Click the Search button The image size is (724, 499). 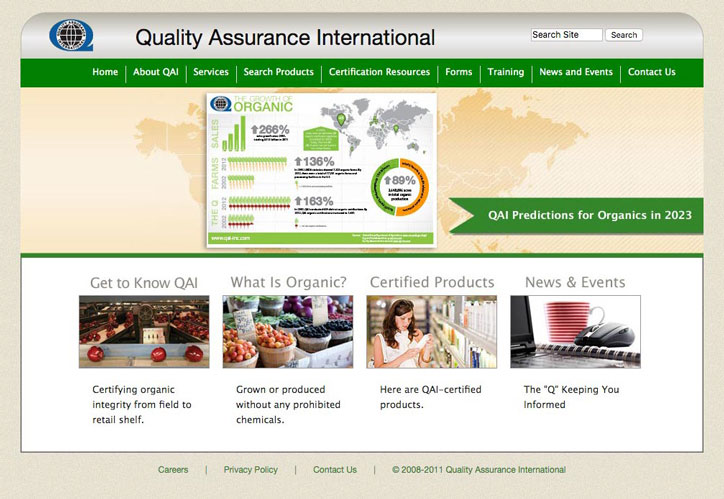[x=624, y=35]
